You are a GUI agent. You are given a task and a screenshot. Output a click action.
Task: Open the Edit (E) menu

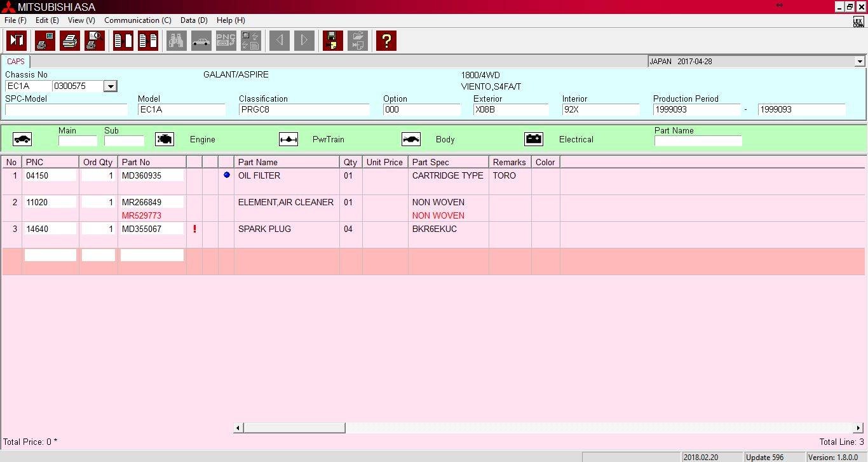point(47,20)
